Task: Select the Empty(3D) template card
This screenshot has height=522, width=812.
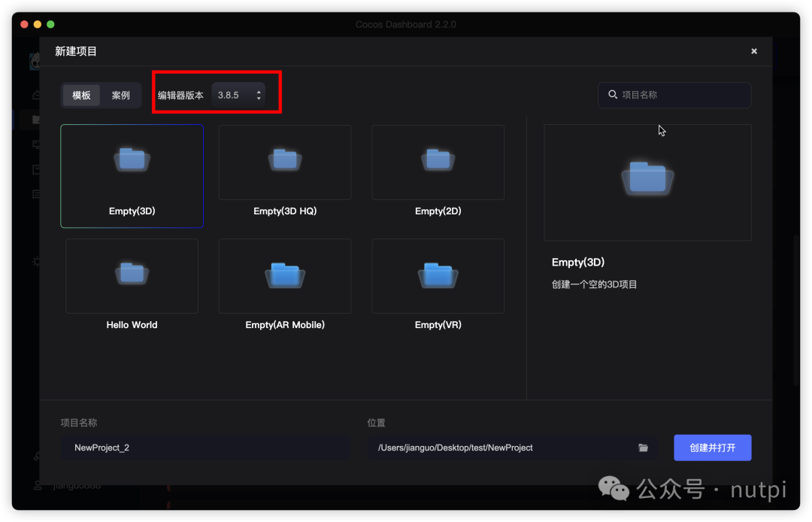Action: click(132, 176)
